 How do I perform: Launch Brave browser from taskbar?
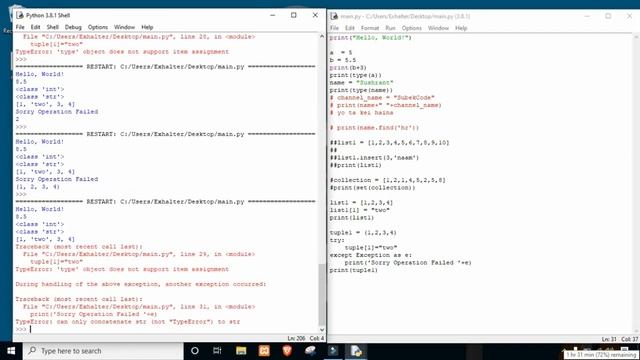pos(287,351)
